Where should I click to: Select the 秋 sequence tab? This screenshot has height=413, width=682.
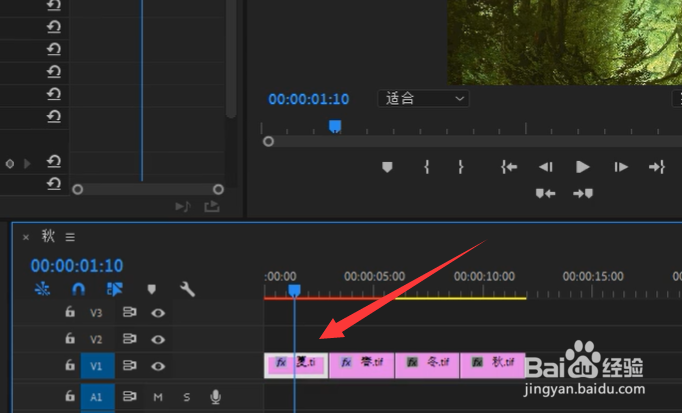(48, 236)
